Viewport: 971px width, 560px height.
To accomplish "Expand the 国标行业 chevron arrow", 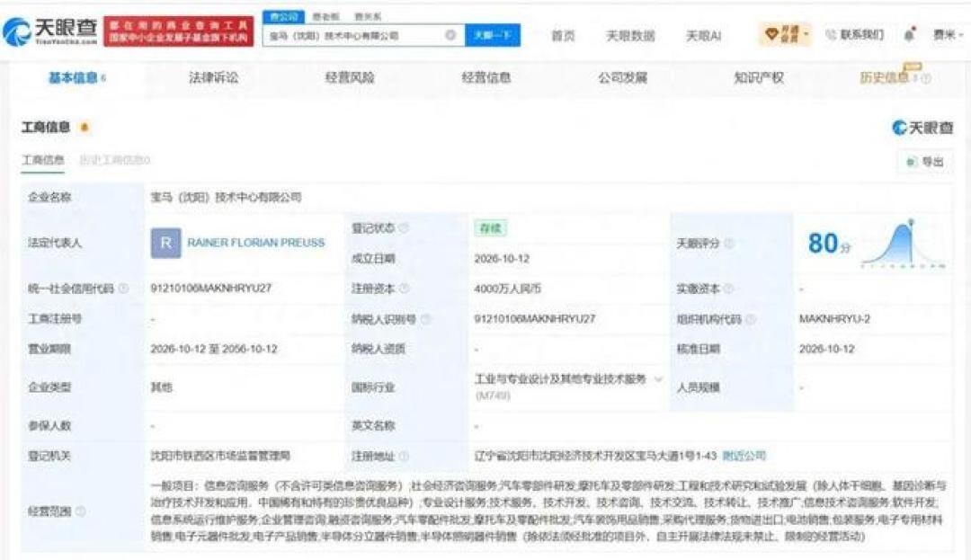I will click(658, 379).
